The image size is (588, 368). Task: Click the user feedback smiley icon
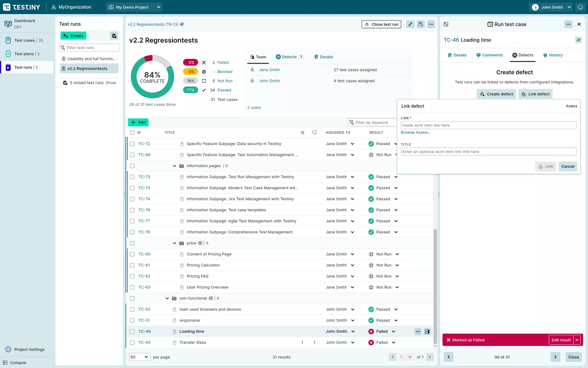580,7
